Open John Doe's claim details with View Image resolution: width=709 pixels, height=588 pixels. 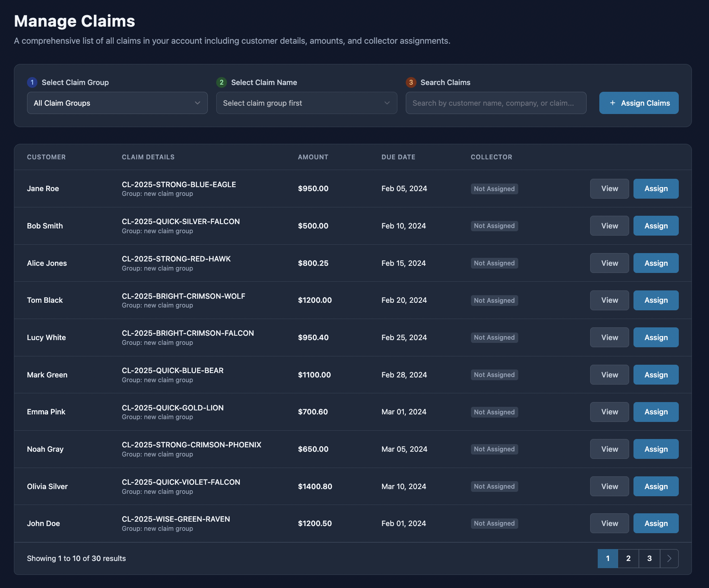pyautogui.click(x=609, y=523)
